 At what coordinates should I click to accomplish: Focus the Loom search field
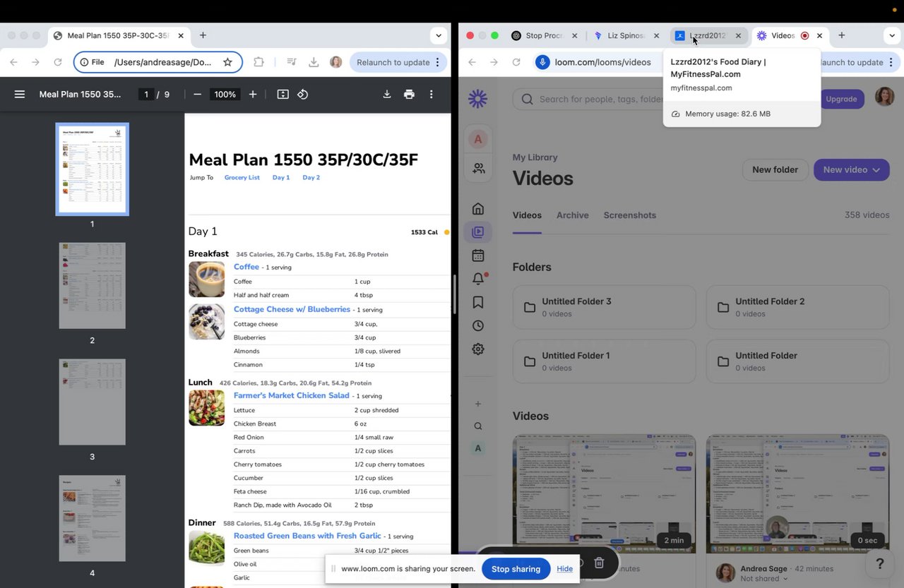593,99
